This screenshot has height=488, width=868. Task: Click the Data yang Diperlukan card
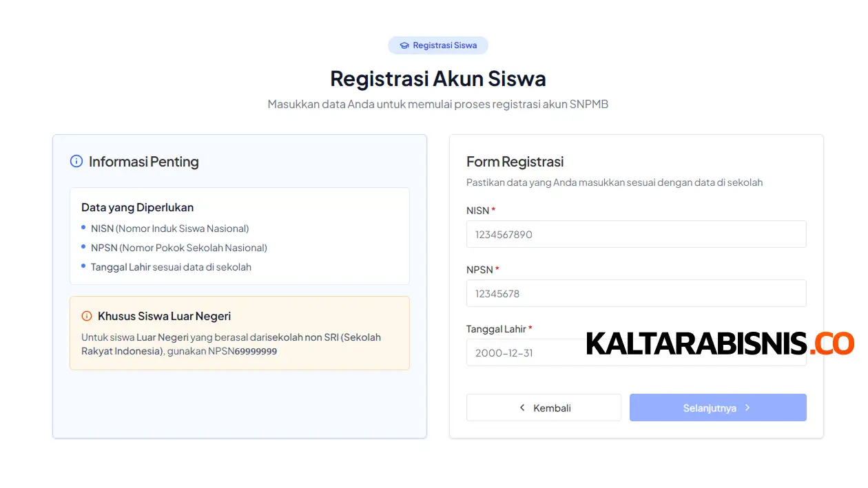239,235
